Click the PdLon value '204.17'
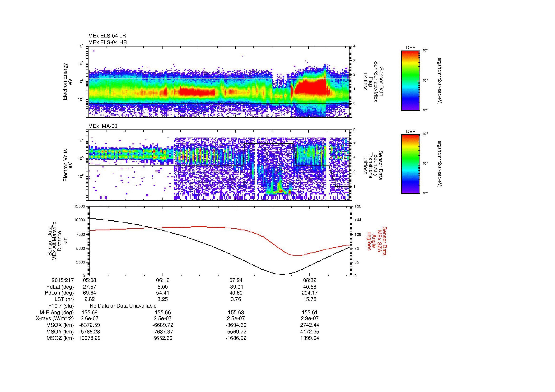The image size is (555, 392). click(310, 293)
